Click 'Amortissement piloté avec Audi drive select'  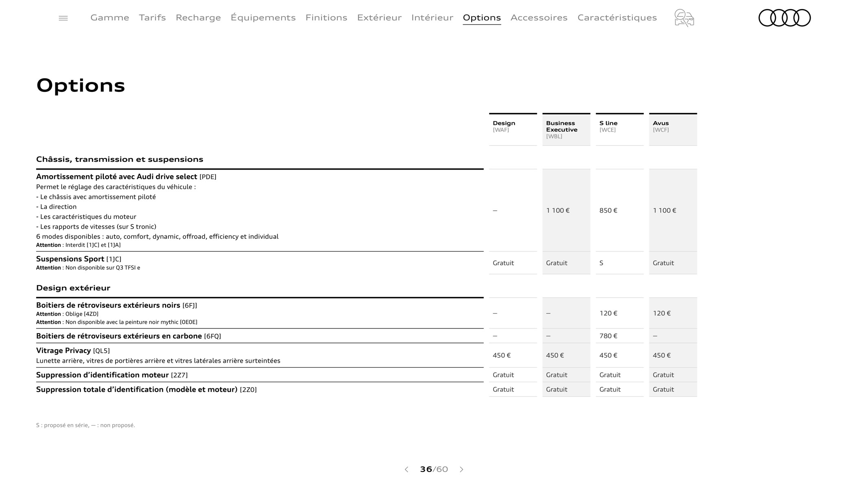click(x=117, y=176)
